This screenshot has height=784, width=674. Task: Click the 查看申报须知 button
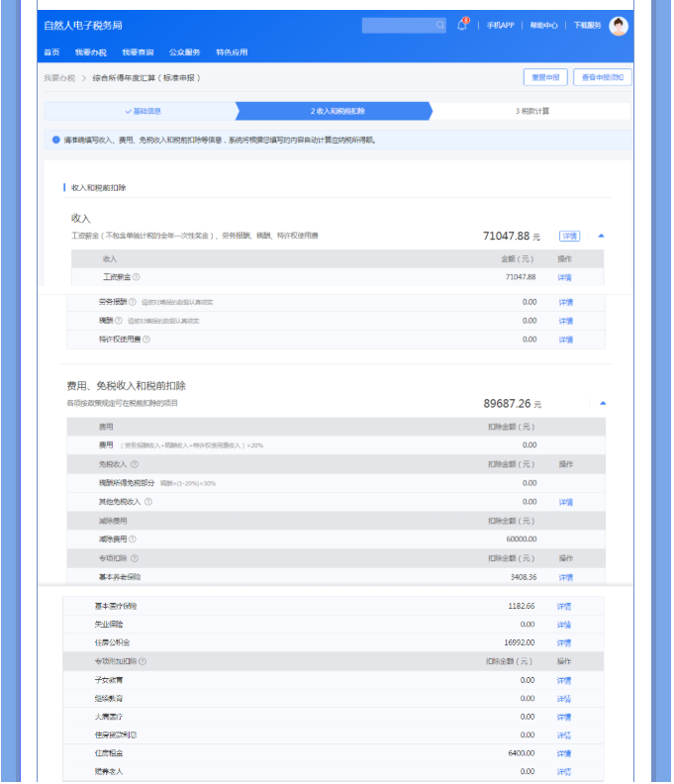[x=603, y=77]
